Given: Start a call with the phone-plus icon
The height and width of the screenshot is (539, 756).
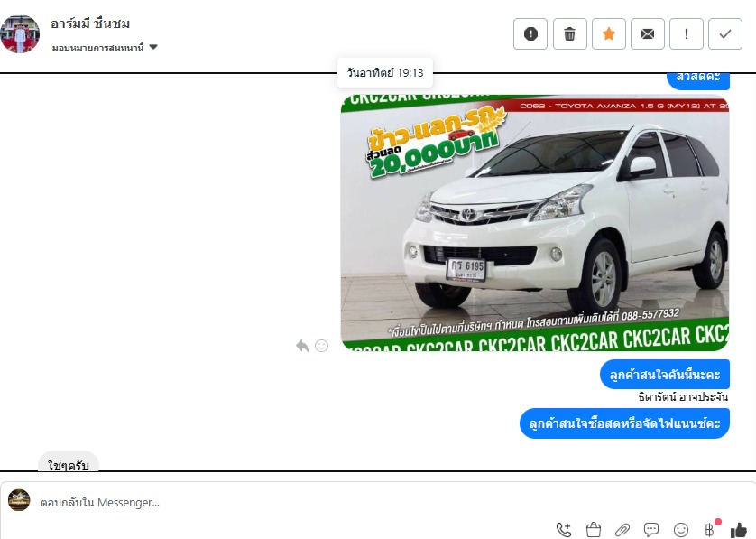Looking at the screenshot, I should click(564, 529).
